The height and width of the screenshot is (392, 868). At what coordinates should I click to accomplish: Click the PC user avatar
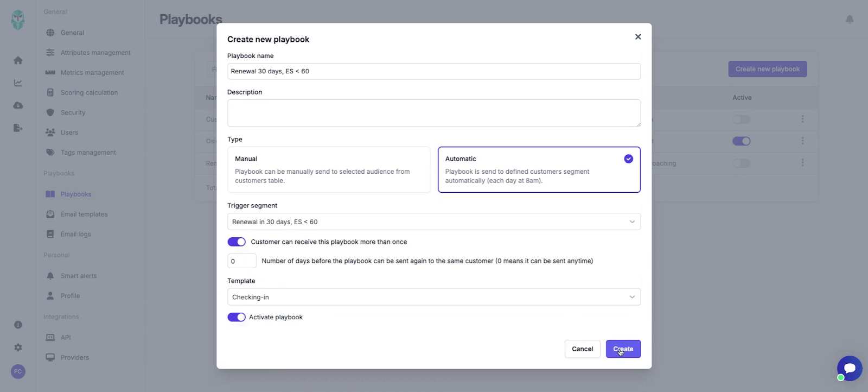click(x=18, y=371)
